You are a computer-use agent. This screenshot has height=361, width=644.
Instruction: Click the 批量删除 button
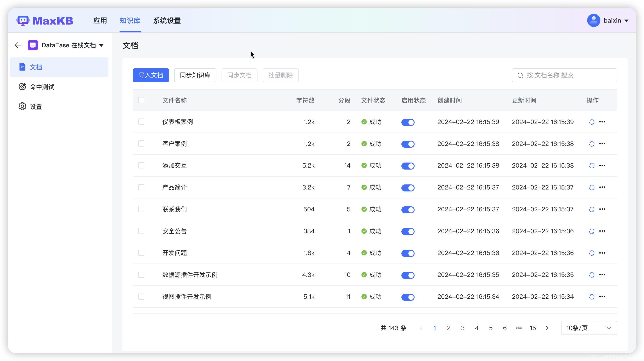point(281,75)
